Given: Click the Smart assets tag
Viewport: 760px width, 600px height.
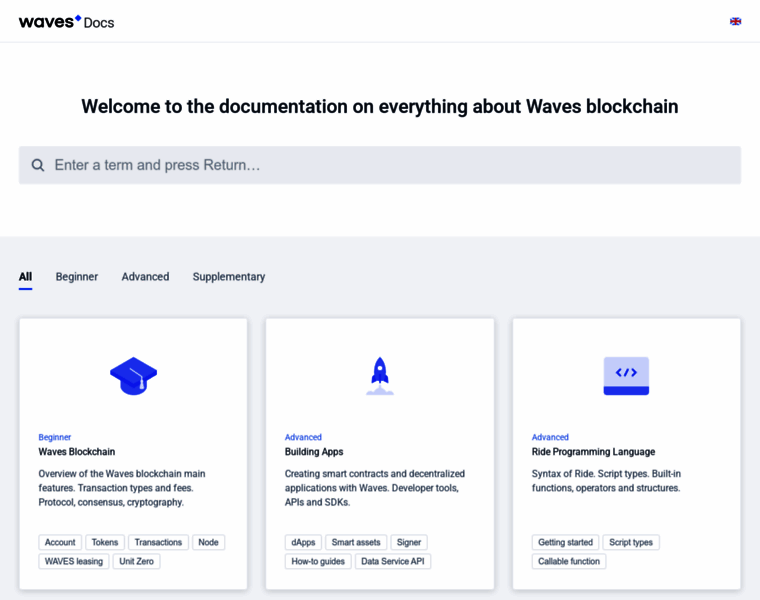Looking at the screenshot, I should (356, 542).
